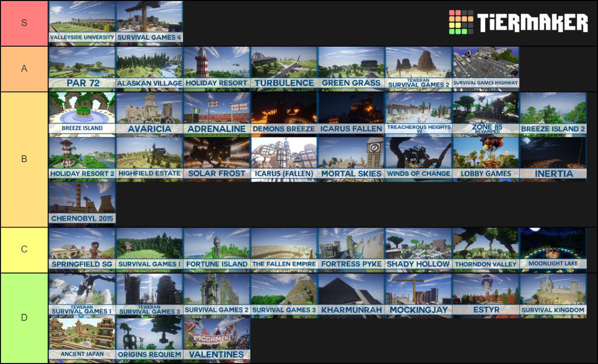Select the S tier label

pyautogui.click(x=24, y=23)
